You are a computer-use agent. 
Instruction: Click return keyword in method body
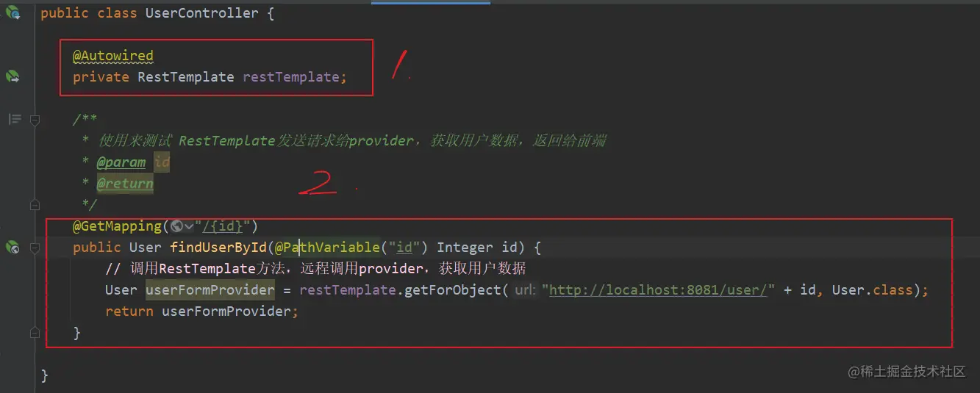tap(129, 311)
